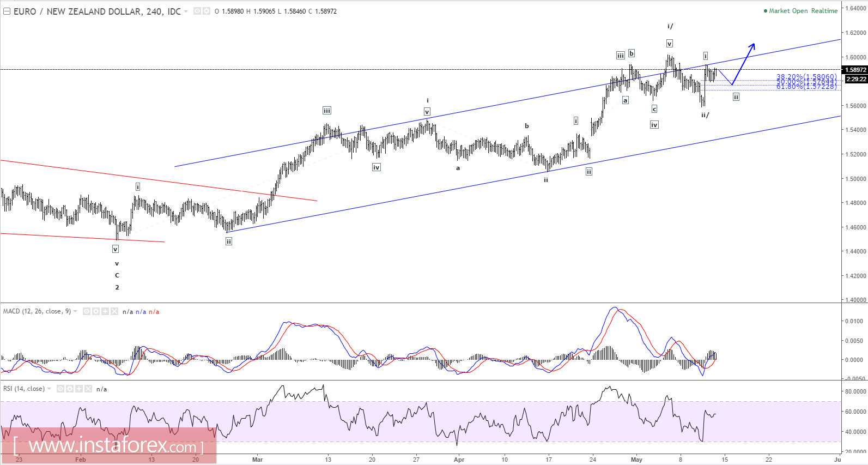Select the 61.80%(1.57228) Fibonacci level label
The image size is (868, 465).
(x=806, y=87)
